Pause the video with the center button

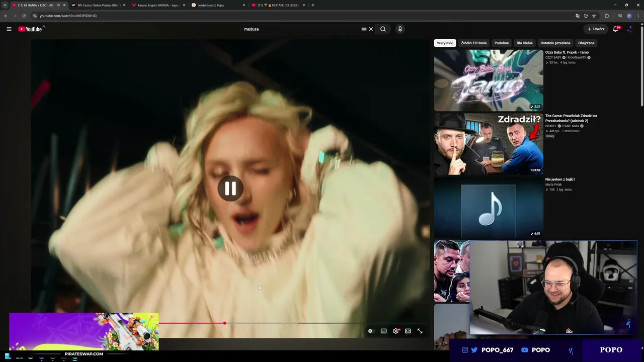click(230, 189)
